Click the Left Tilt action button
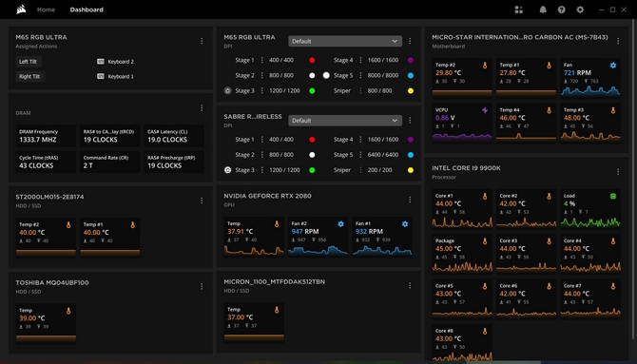The height and width of the screenshot is (364, 637). click(x=28, y=62)
